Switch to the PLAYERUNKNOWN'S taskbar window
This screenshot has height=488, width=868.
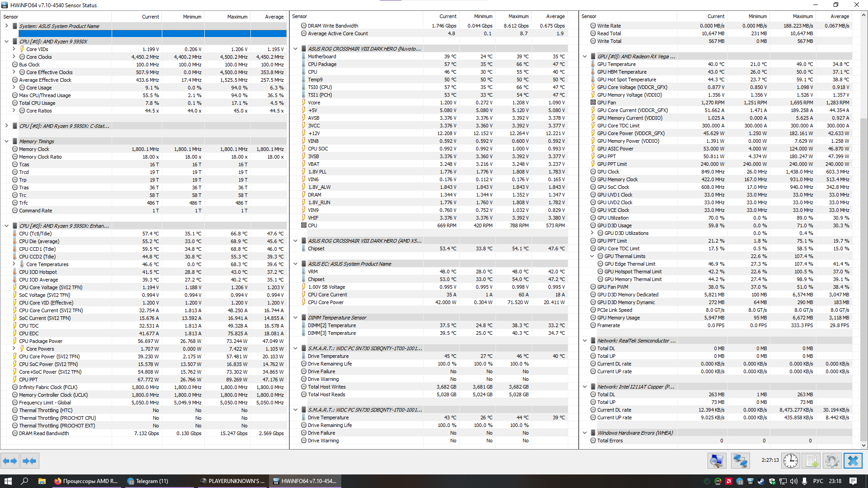tap(233, 481)
